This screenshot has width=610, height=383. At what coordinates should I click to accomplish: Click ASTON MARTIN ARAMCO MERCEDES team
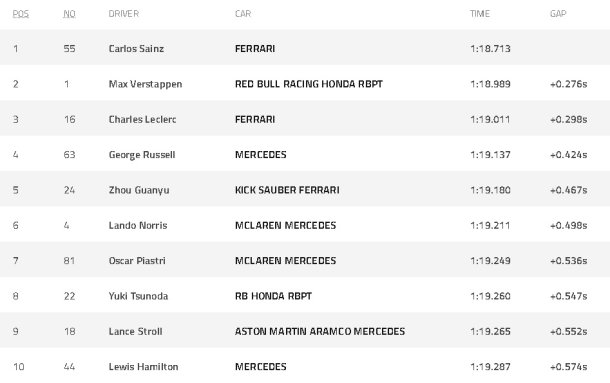pyautogui.click(x=320, y=332)
